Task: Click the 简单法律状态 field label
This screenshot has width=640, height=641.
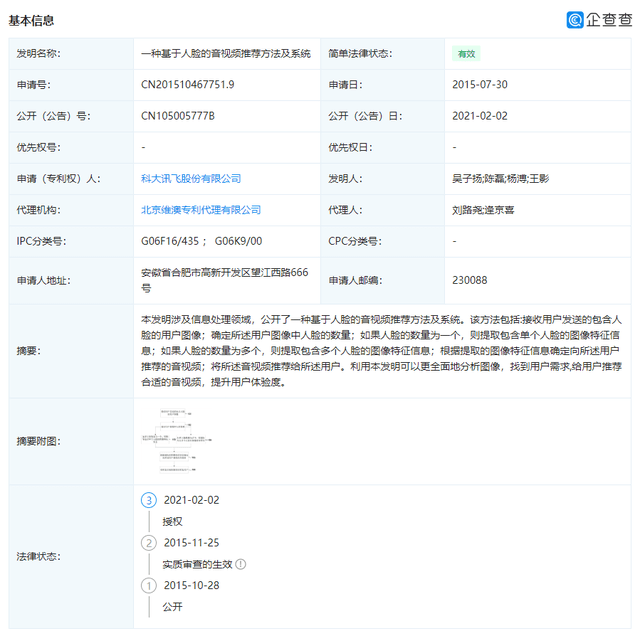Action: 360,54
